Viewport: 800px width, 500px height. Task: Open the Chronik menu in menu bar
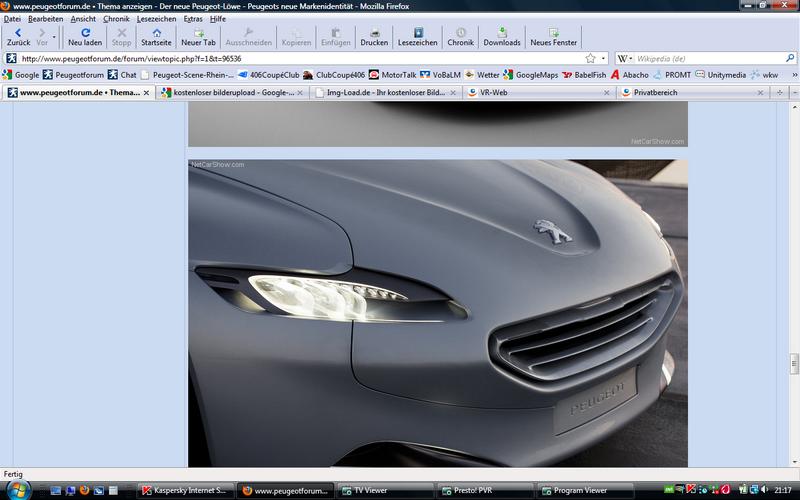pyautogui.click(x=116, y=19)
